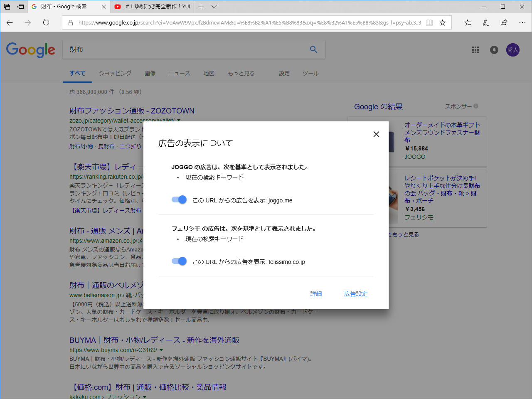The width and height of the screenshot is (532, 399).
Task: Open the Google account avatar
Action: (512, 49)
